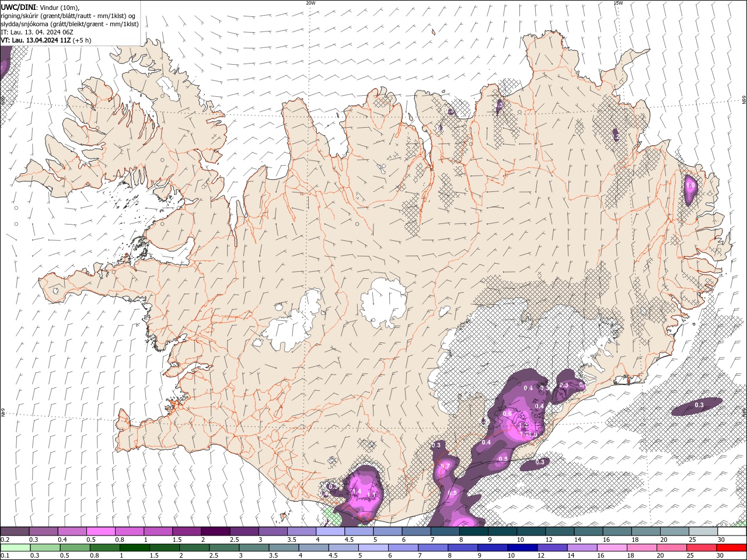Pick the 30 bright red swatch, lower row
The height and width of the screenshot is (560, 747).
coord(731,548)
